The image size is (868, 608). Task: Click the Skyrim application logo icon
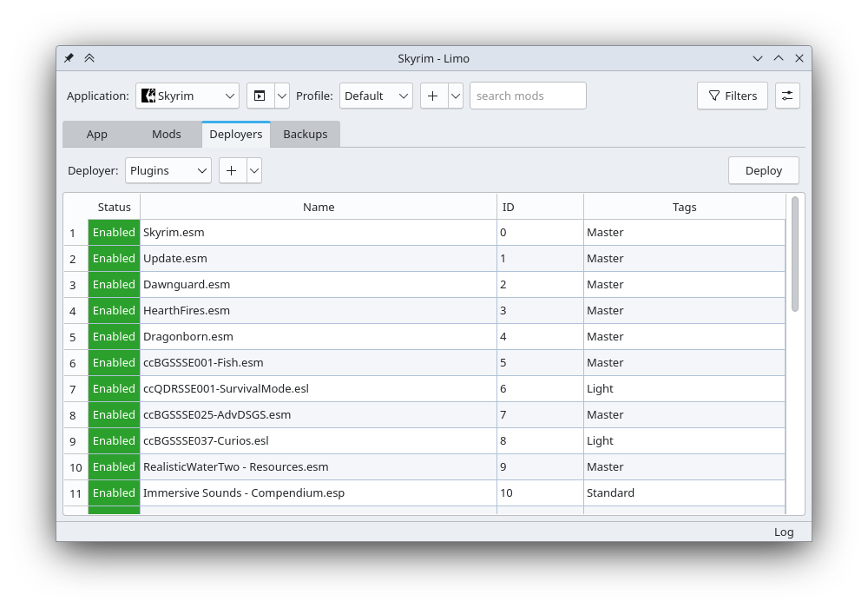tap(148, 96)
